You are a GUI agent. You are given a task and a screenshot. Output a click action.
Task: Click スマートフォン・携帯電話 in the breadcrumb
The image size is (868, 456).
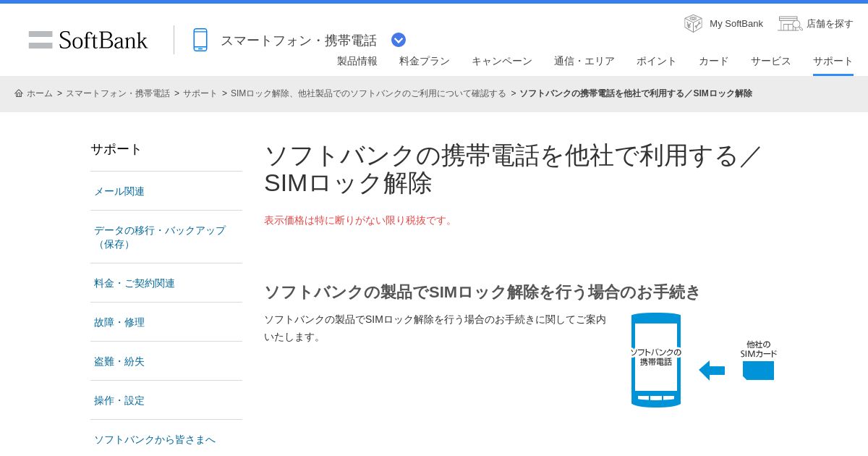point(118,93)
